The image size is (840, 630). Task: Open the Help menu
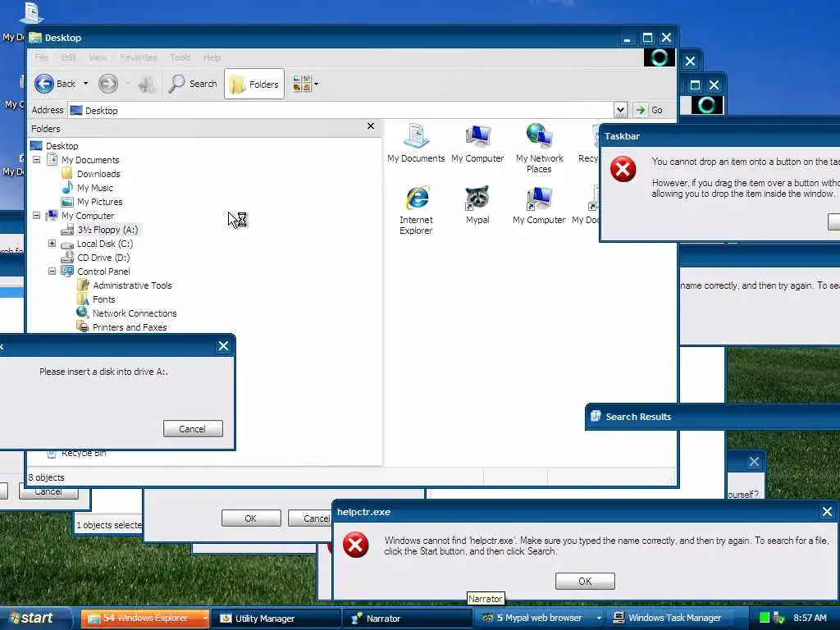[212, 57]
